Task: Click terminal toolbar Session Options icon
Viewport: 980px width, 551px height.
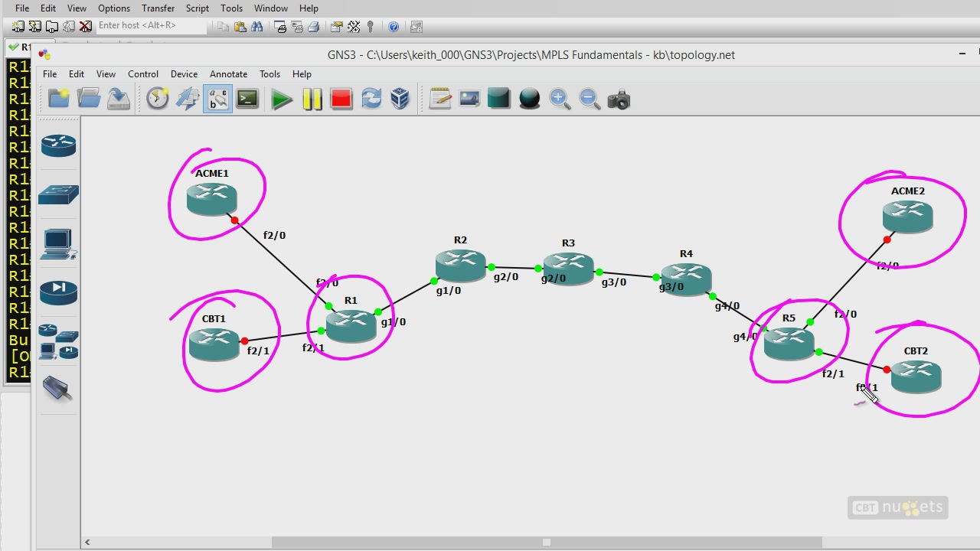Action: [336, 27]
